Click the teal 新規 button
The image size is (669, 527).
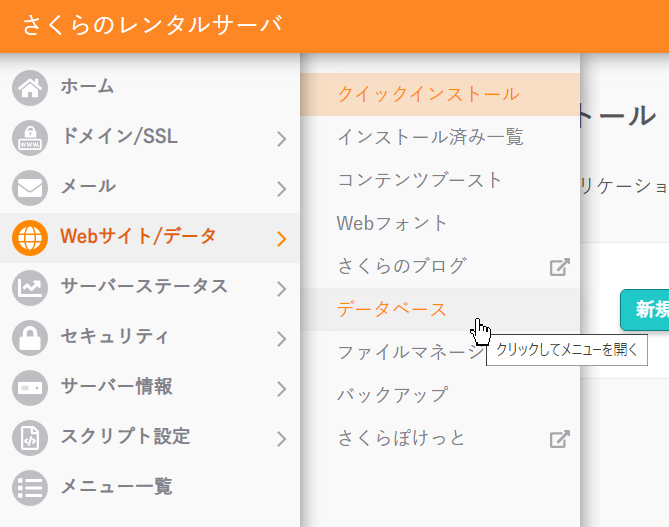tap(645, 310)
